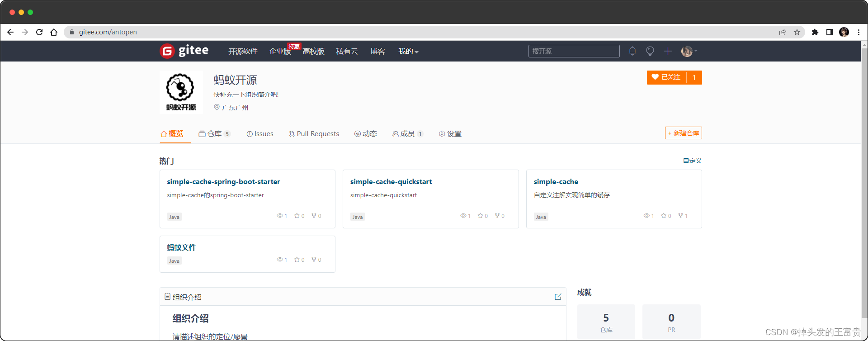Click the star icon on simple-cache-quickstart
This screenshot has height=341, width=868.
tap(481, 216)
